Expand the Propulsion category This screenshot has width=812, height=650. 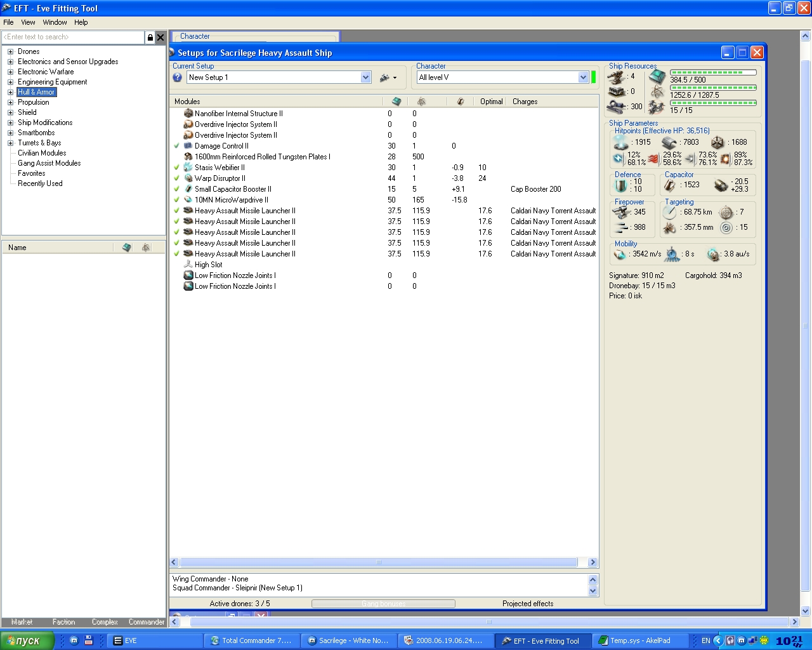pos(10,103)
